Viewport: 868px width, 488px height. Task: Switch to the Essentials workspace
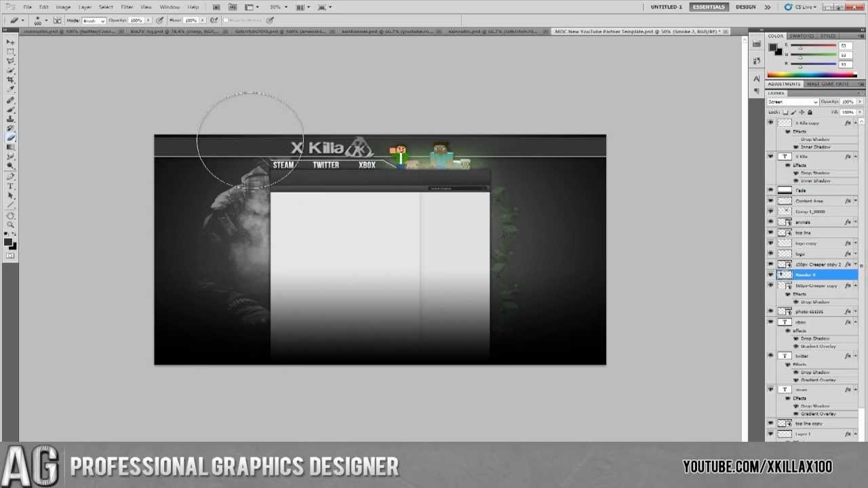pyautogui.click(x=709, y=7)
